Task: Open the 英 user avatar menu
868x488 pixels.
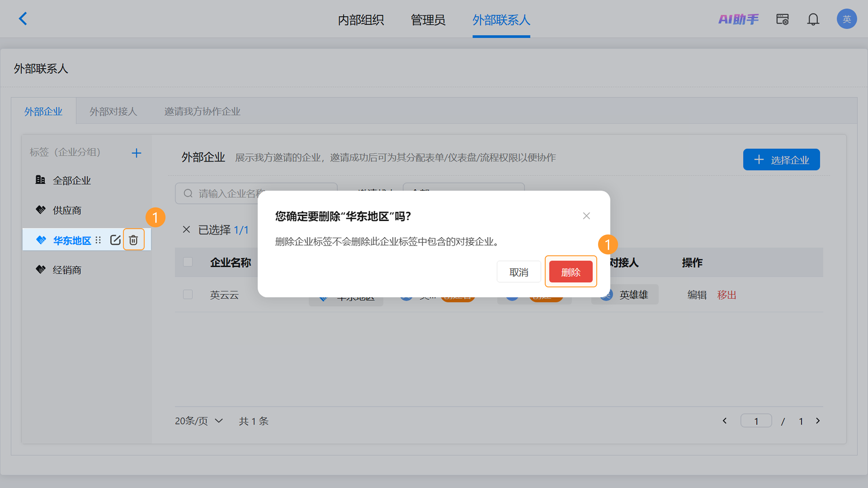Action: tap(847, 19)
